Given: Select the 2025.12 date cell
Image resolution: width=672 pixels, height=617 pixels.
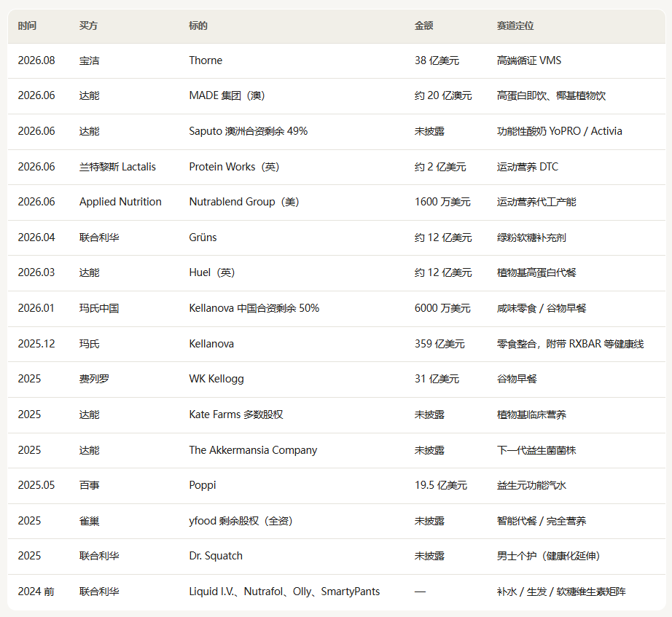Looking at the screenshot, I should click(x=36, y=344).
